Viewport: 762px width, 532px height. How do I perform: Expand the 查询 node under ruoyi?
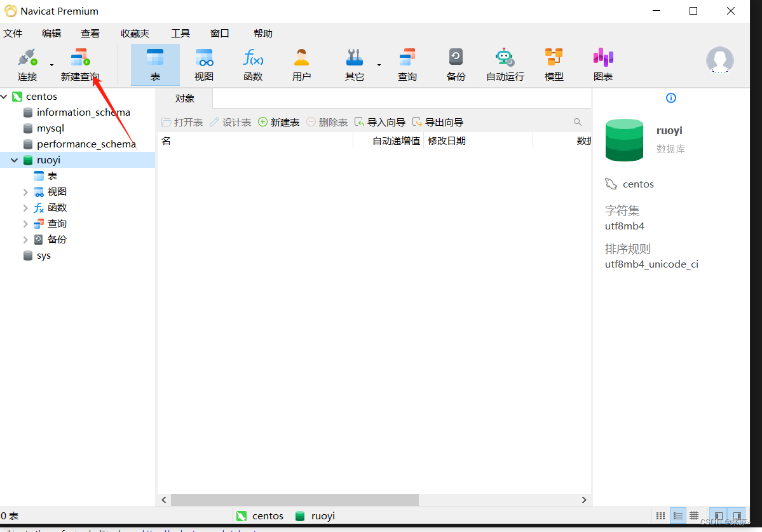[25, 224]
